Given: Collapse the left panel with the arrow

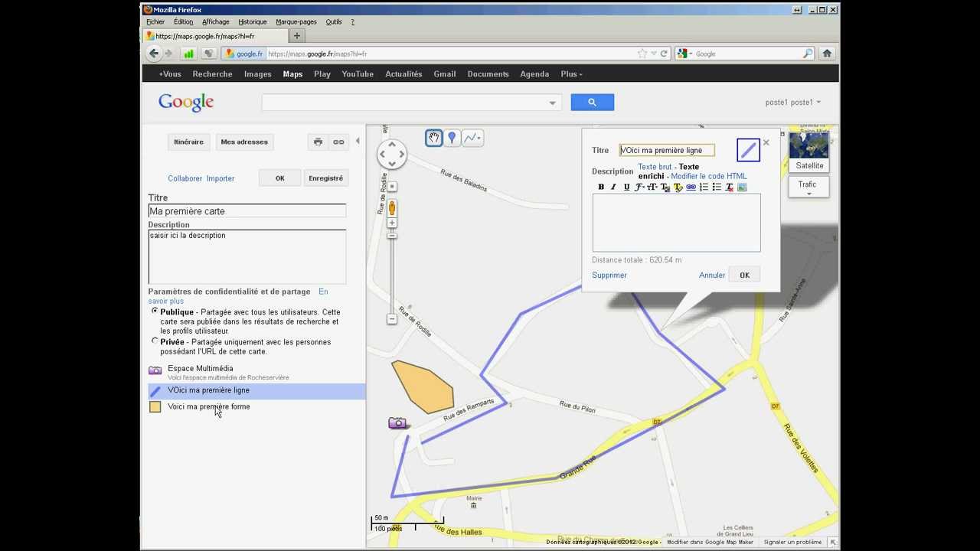Looking at the screenshot, I should point(358,141).
